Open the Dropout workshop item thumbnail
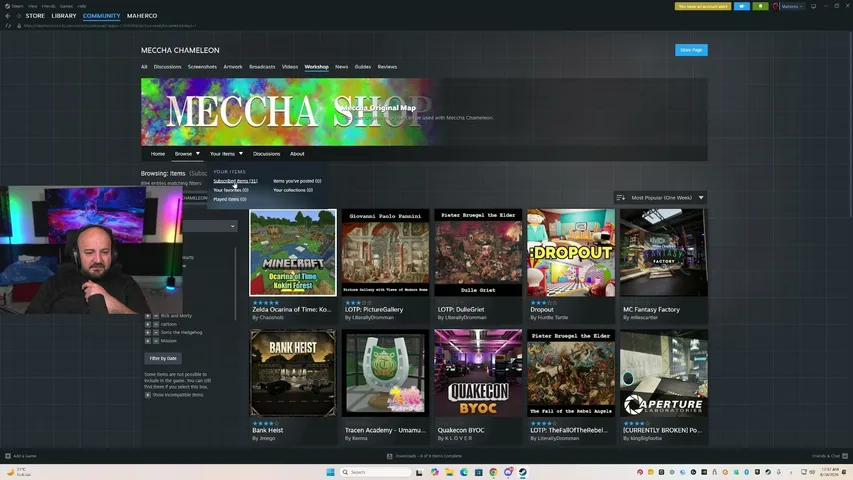Viewport: 853px width, 480px height. [x=571, y=253]
